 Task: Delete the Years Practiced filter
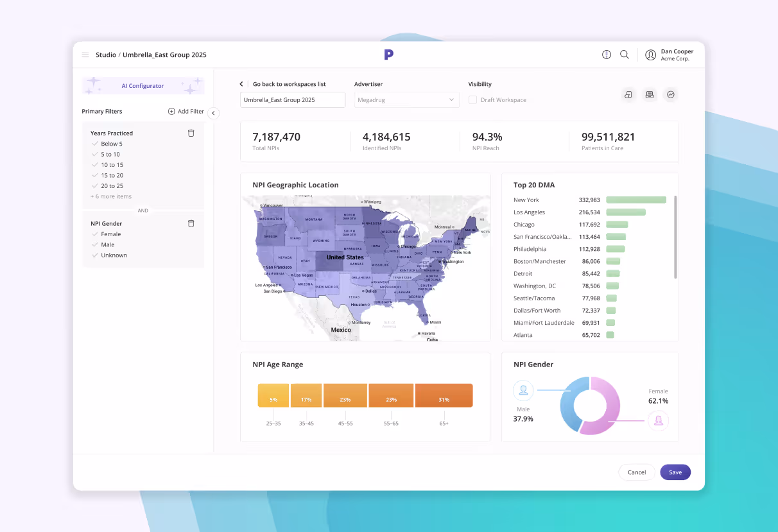191,133
